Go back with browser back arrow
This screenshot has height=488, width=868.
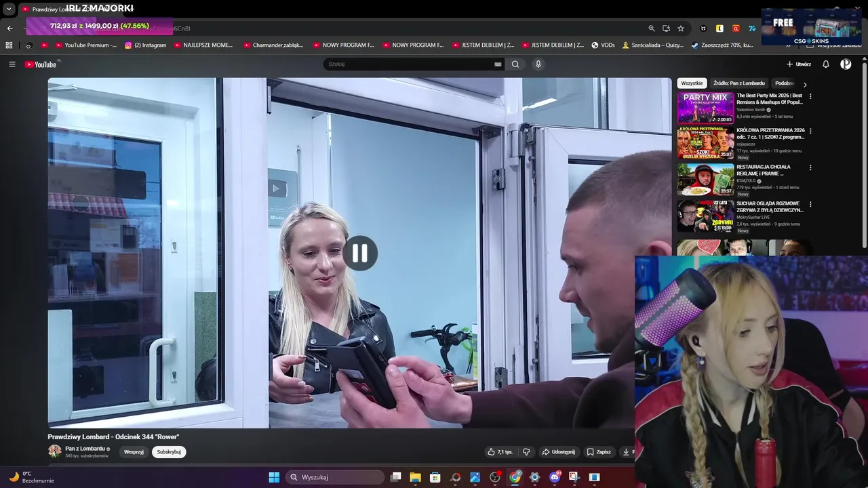point(10,28)
